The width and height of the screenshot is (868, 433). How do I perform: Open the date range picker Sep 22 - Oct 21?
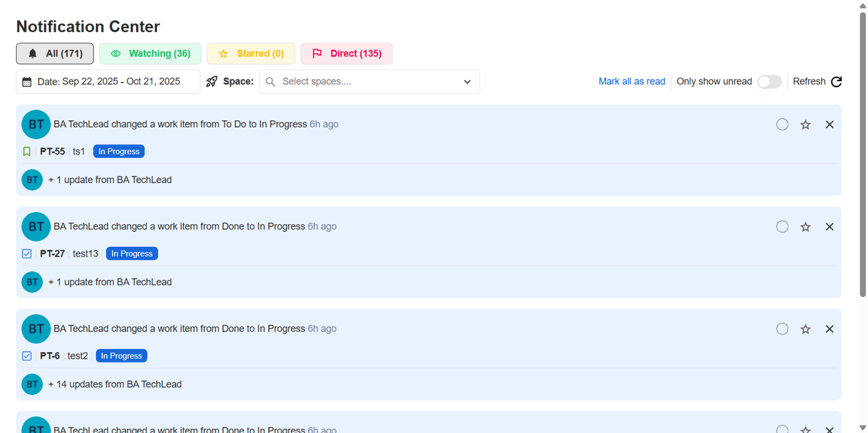(108, 82)
